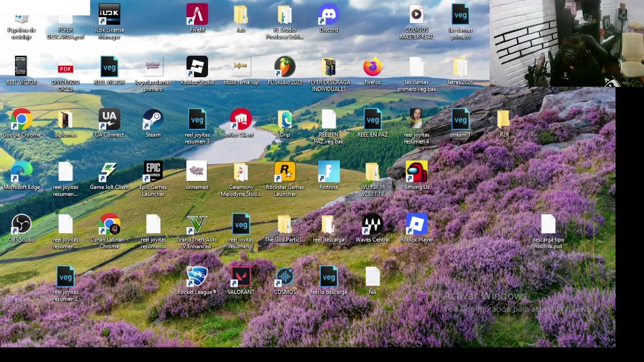Open the Epic Games Launcher icon
The image size is (644, 362).
[x=153, y=172]
